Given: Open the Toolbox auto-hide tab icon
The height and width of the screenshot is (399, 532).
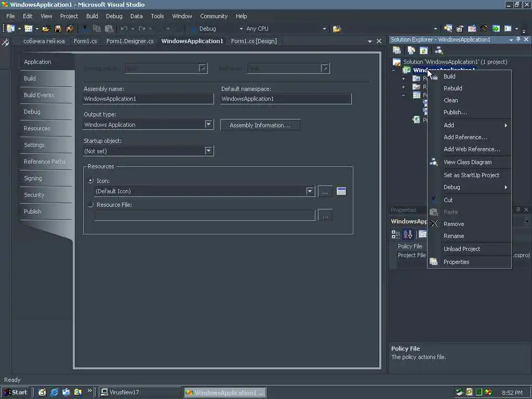Looking at the screenshot, I should pyautogui.click(x=5, y=43).
